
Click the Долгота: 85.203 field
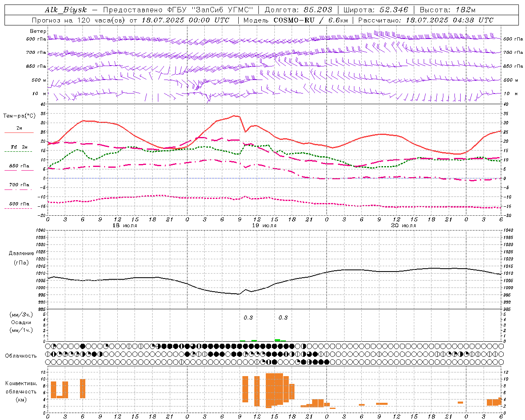point(298,10)
